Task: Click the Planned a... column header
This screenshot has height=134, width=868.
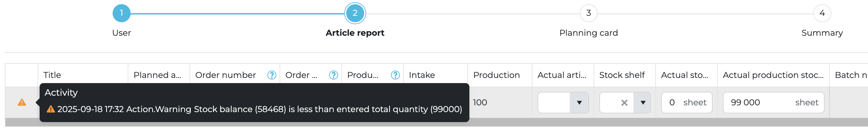Action: pos(157,75)
